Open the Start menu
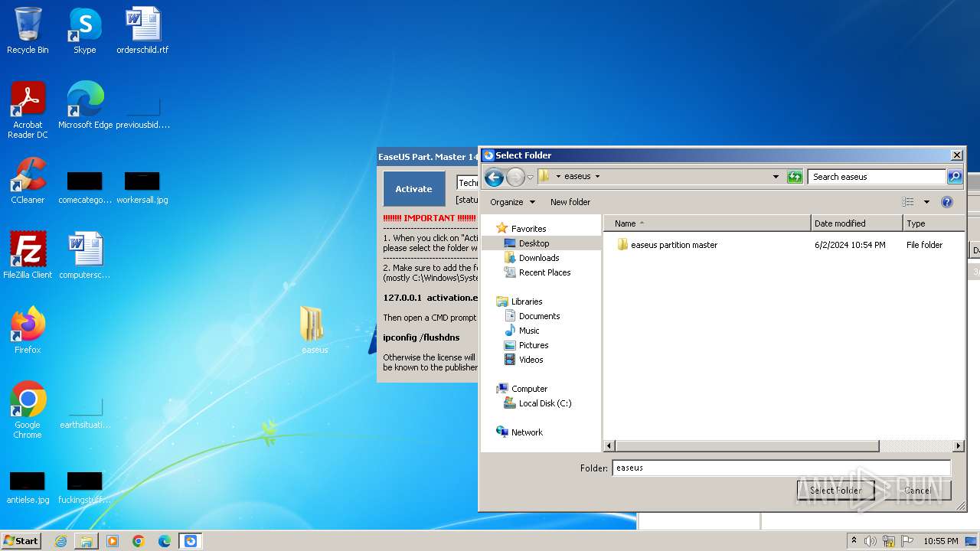 pyautogui.click(x=21, y=541)
